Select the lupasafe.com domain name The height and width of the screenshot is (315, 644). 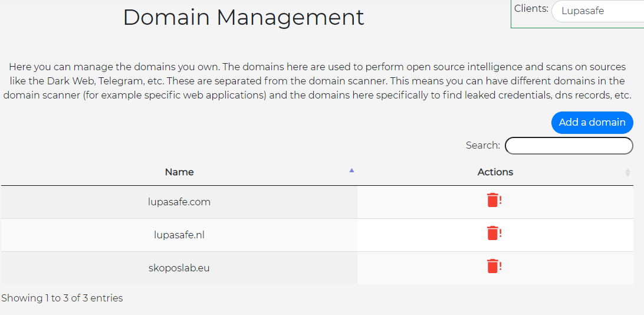tap(179, 202)
